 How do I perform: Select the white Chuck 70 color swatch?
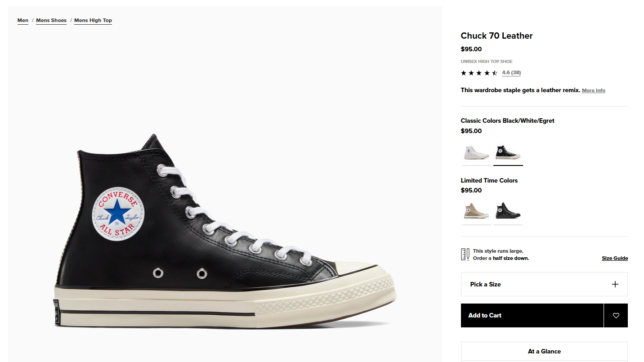[x=476, y=153]
